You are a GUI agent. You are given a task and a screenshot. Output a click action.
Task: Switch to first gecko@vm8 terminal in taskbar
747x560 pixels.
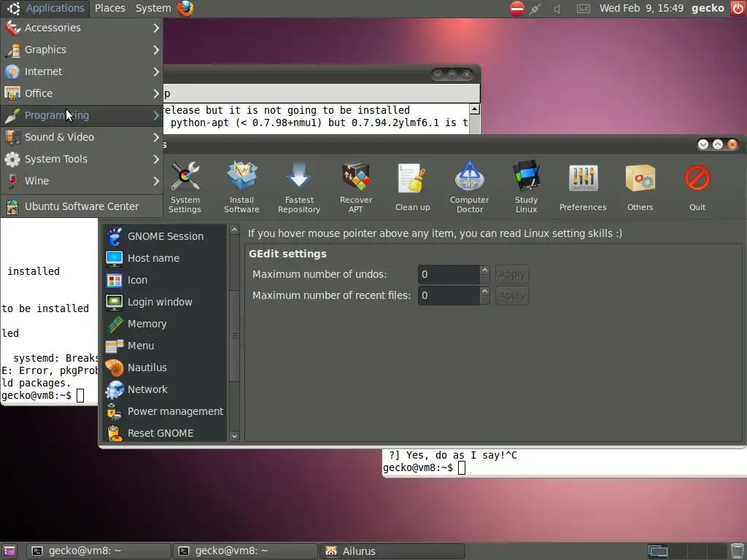(98, 551)
